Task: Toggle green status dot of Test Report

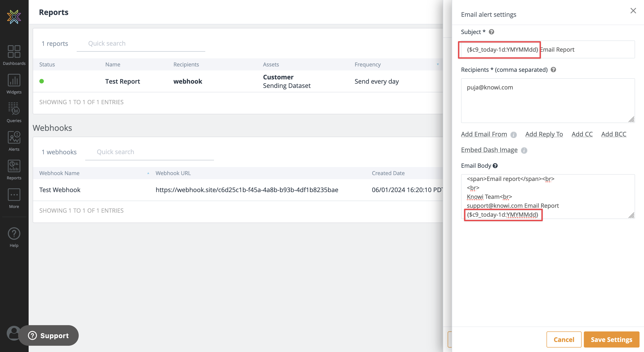Action: [42, 81]
